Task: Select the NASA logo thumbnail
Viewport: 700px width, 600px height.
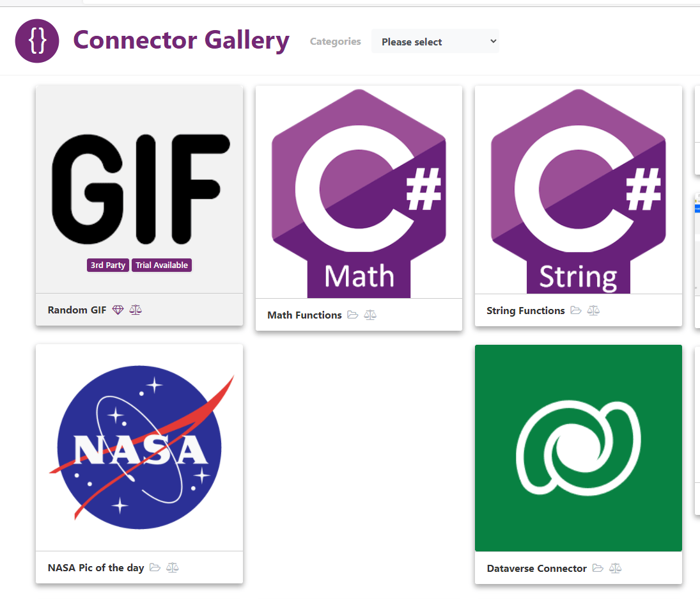Action: (x=139, y=446)
